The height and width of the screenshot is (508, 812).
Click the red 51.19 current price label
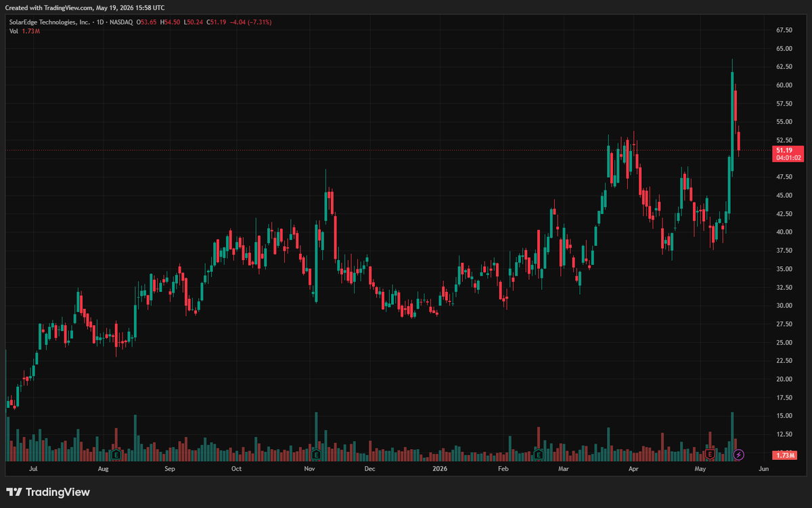784,150
